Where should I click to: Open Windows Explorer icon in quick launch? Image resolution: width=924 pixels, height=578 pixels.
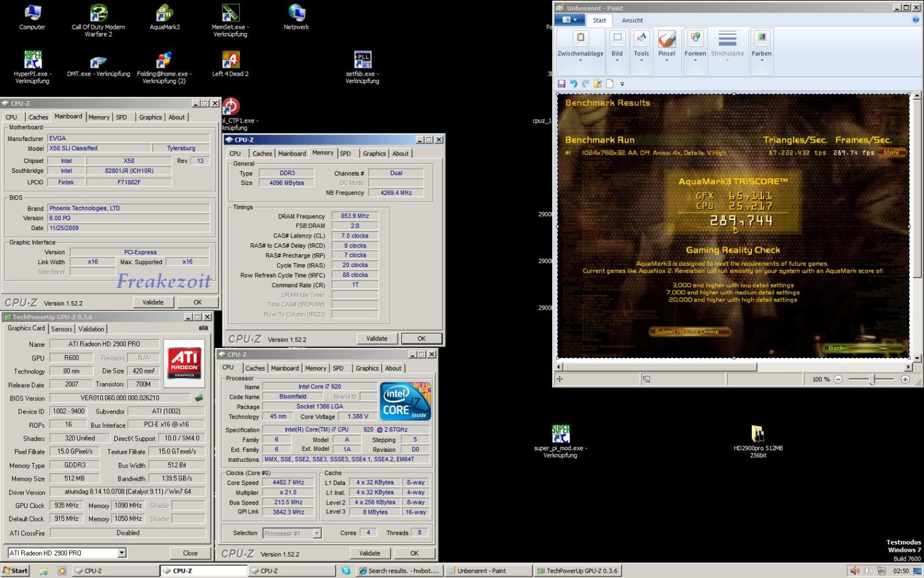(x=43, y=570)
